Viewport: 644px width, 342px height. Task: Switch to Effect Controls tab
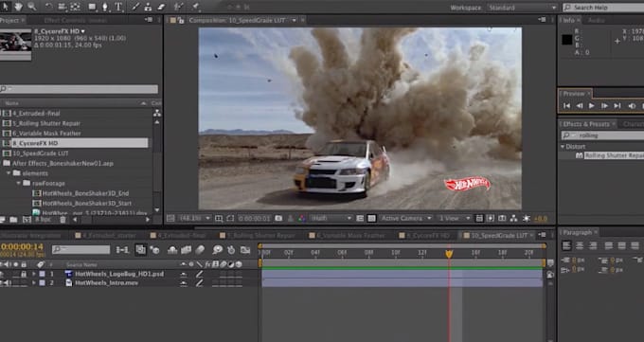(x=75, y=20)
